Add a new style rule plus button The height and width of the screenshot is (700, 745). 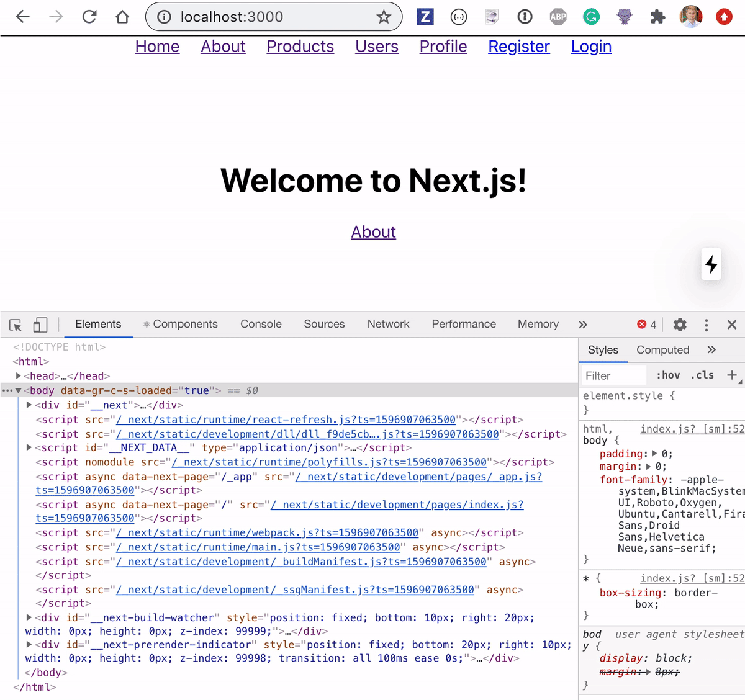tap(732, 375)
